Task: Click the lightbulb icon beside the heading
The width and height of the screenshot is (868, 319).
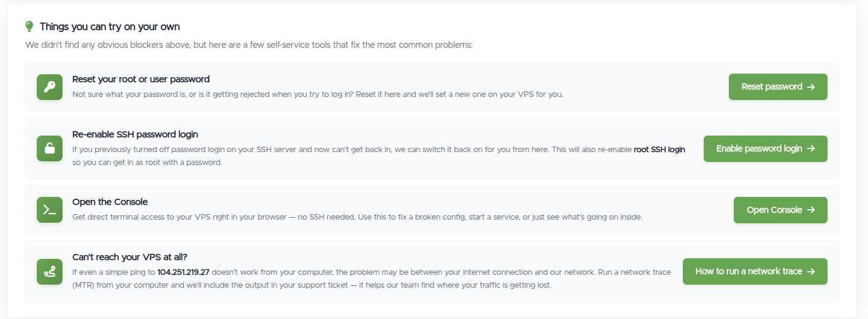Action: pos(29,26)
